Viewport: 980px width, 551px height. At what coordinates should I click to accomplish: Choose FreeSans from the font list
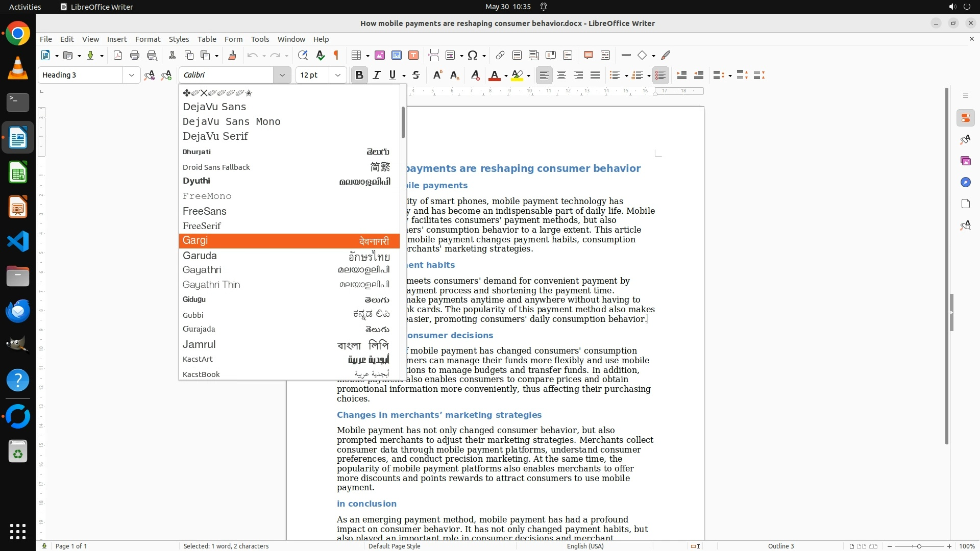pyautogui.click(x=205, y=211)
